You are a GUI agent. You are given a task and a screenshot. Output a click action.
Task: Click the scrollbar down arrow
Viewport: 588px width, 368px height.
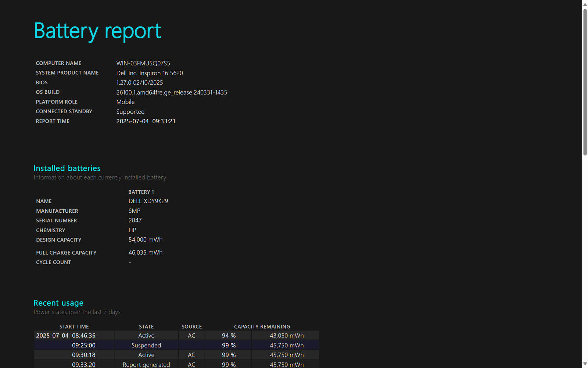(585, 364)
